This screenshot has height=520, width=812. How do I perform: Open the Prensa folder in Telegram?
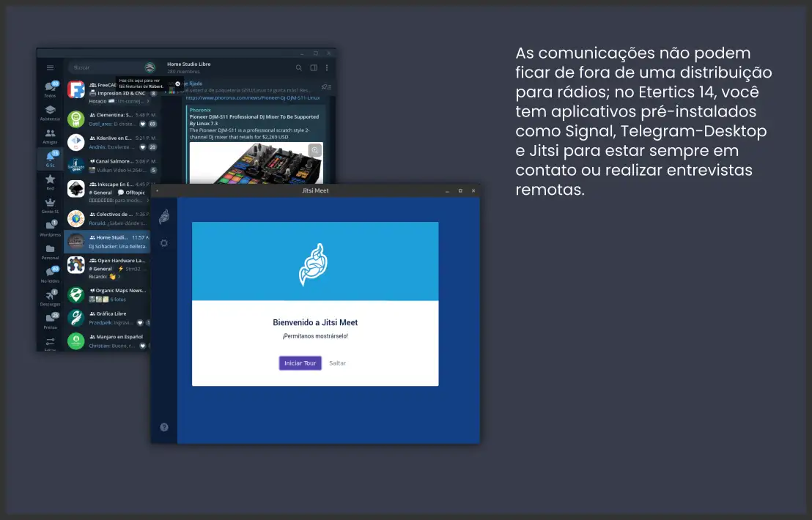[x=51, y=322]
